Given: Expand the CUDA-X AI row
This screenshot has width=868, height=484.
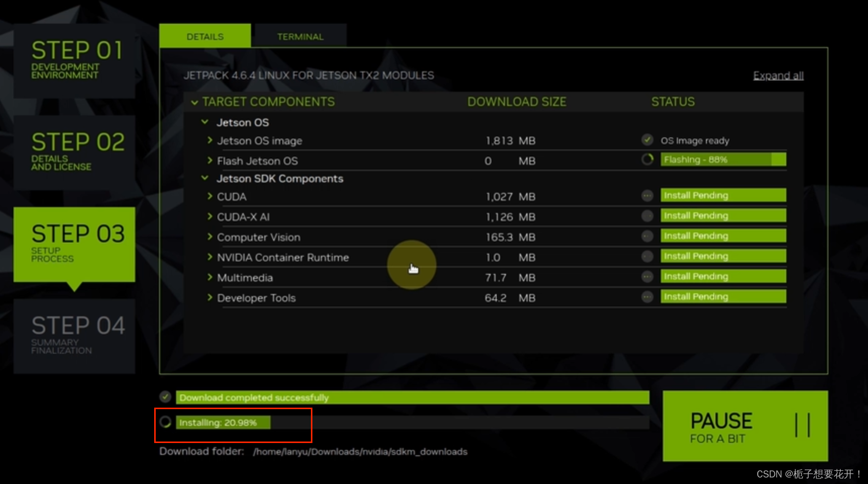Looking at the screenshot, I should (210, 216).
